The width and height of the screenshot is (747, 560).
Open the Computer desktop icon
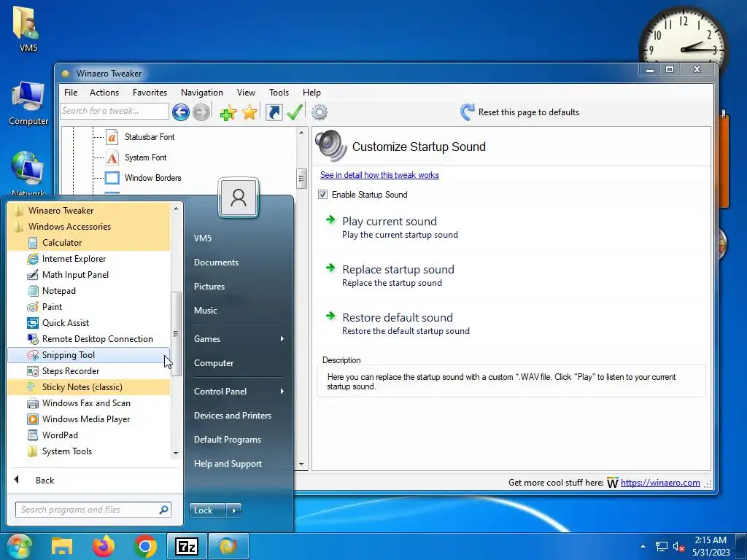click(28, 104)
